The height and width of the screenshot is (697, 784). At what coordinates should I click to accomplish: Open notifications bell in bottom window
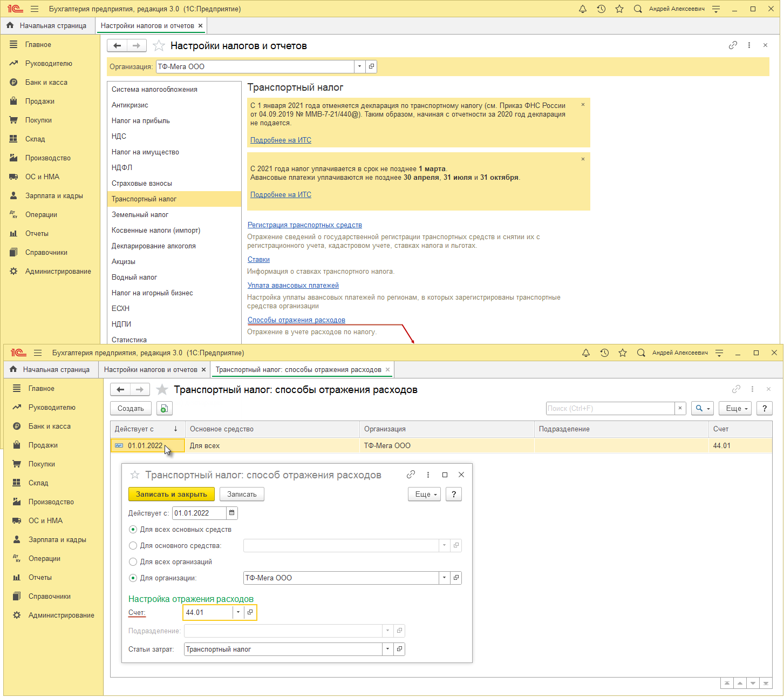click(x=586, y=353)
